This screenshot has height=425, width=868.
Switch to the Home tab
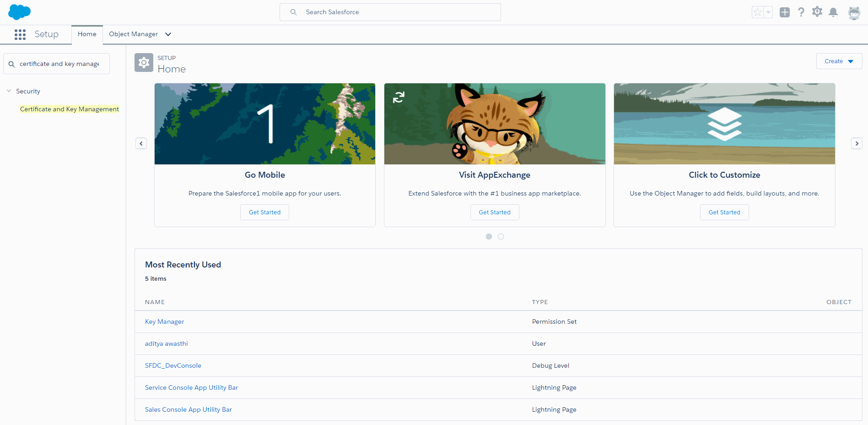tap(87, 33)
